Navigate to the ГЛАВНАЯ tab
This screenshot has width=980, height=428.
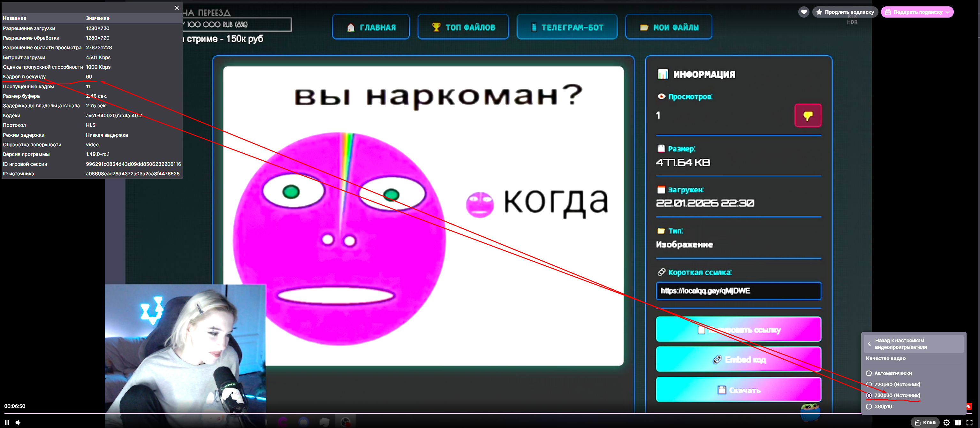pos(371,27)
